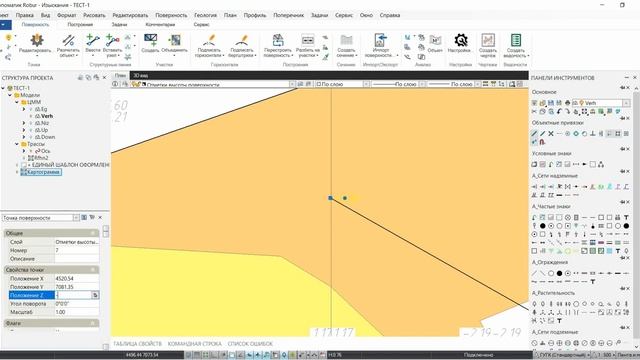The height and width of the screenshot is (360, 640).
Task: Click the copy value icon beside Положение Z
Action: click(x=95, y=295)
